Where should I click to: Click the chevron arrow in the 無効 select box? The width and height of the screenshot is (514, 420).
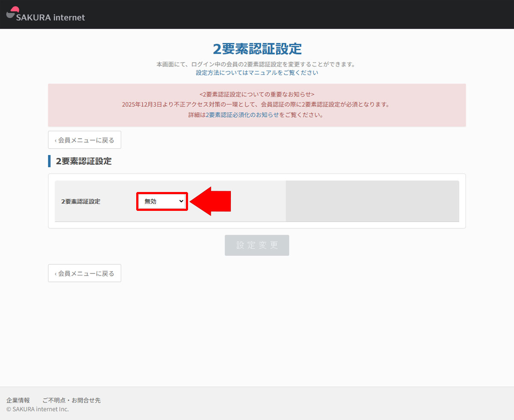point(181,201)
